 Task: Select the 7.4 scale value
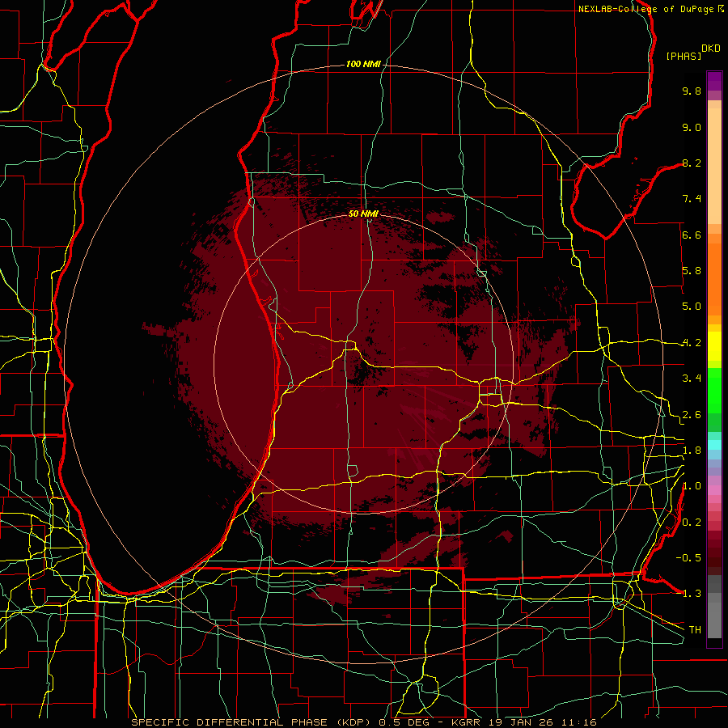692,199
